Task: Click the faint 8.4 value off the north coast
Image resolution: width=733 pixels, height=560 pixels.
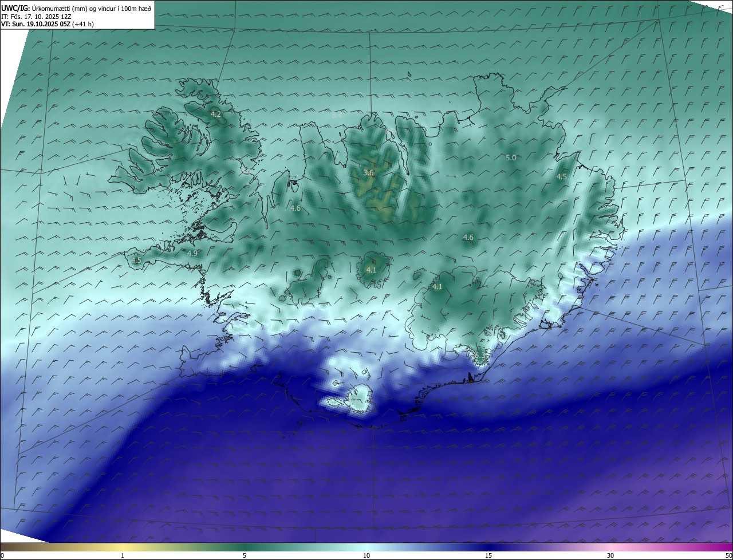Action: (337, 115)
